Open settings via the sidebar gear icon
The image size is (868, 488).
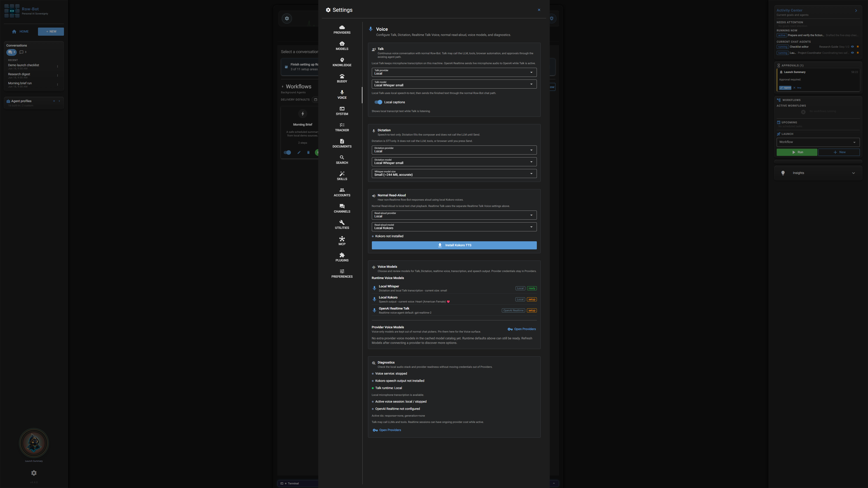pyautogui.click(x=34, y=473)
